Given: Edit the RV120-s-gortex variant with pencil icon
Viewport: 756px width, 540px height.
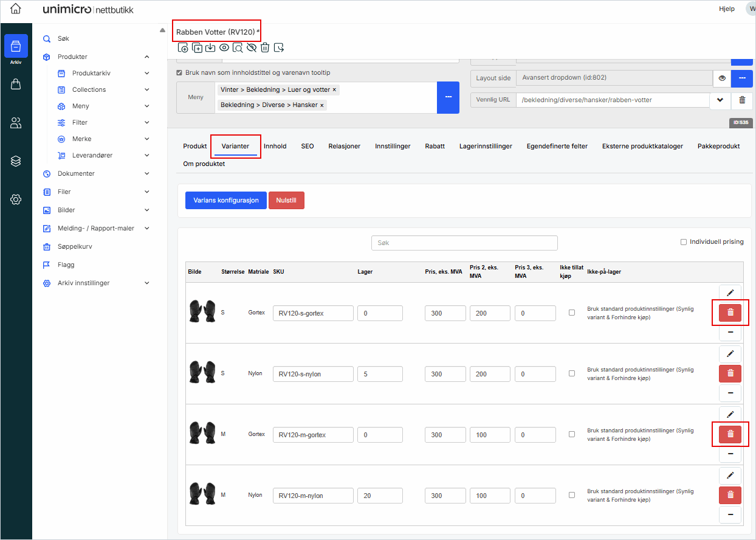Looking at the screenshot, I should click(730, 293).
